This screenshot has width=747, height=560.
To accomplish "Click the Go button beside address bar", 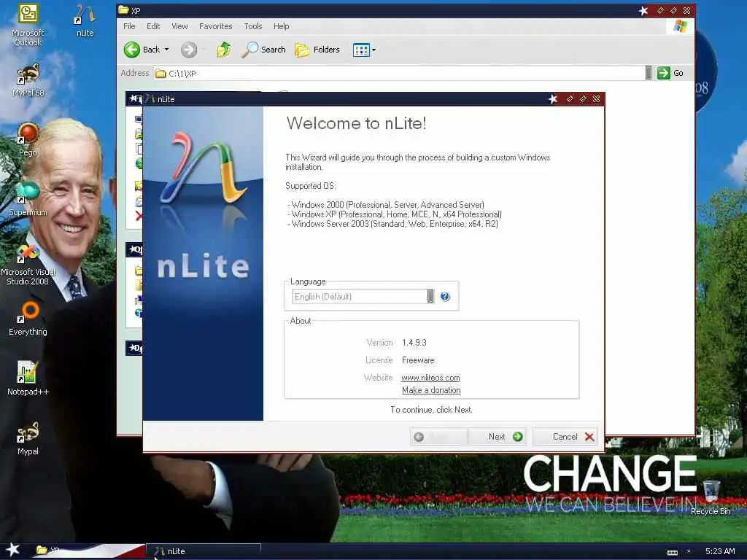I will pyautogui.click(x=670, y=73).
